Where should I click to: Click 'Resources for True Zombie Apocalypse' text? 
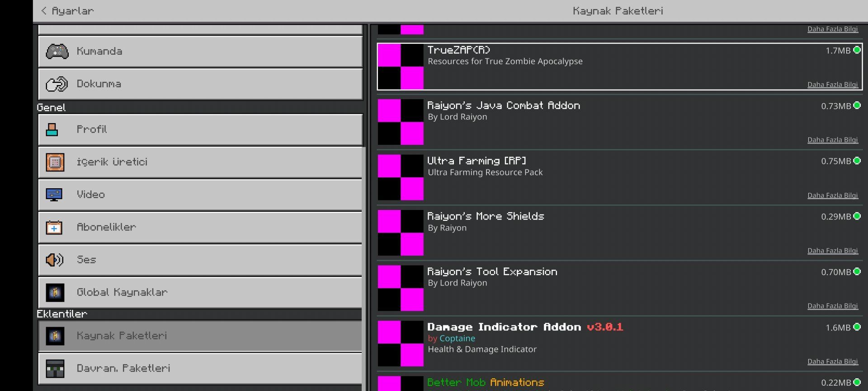(x=505, y=61)
